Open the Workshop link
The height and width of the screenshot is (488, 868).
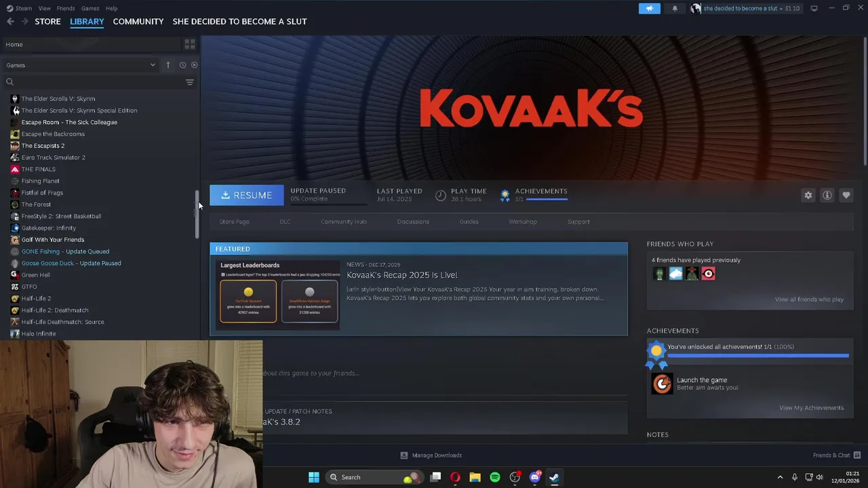pyautogui.click(x=523, y=222)
